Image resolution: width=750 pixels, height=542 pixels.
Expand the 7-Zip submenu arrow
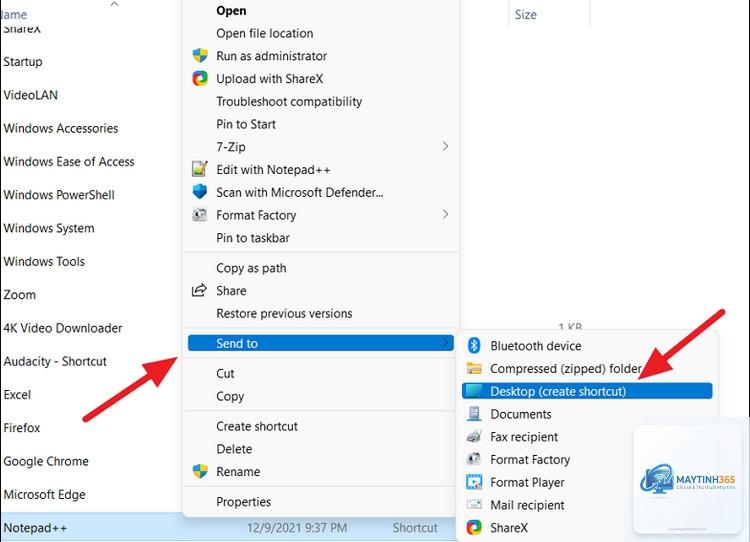tap(445, 146)
